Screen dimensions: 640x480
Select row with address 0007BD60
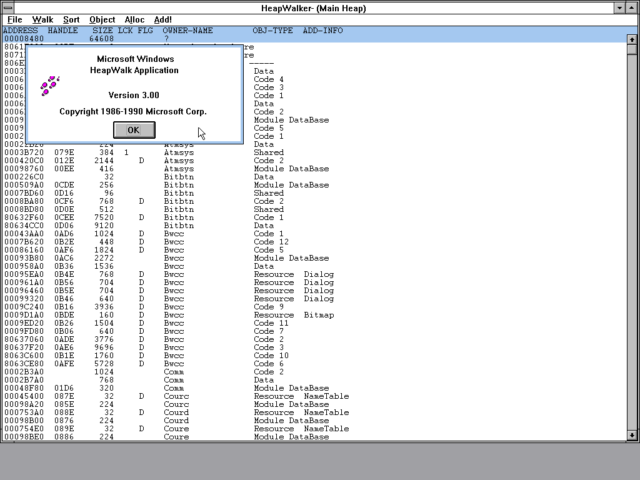click(314, 193)
